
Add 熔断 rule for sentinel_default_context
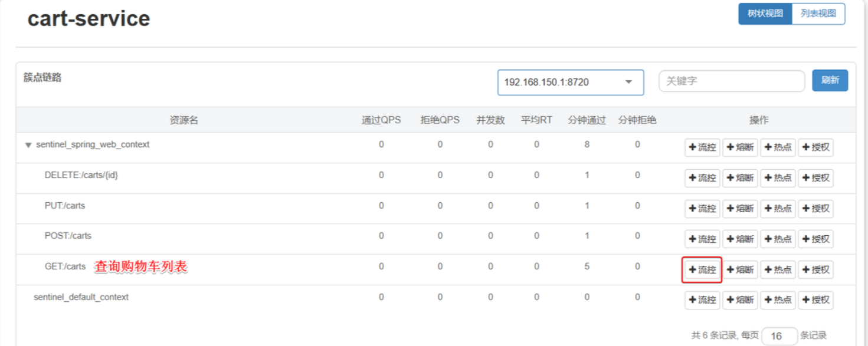[x=740, y=300]
